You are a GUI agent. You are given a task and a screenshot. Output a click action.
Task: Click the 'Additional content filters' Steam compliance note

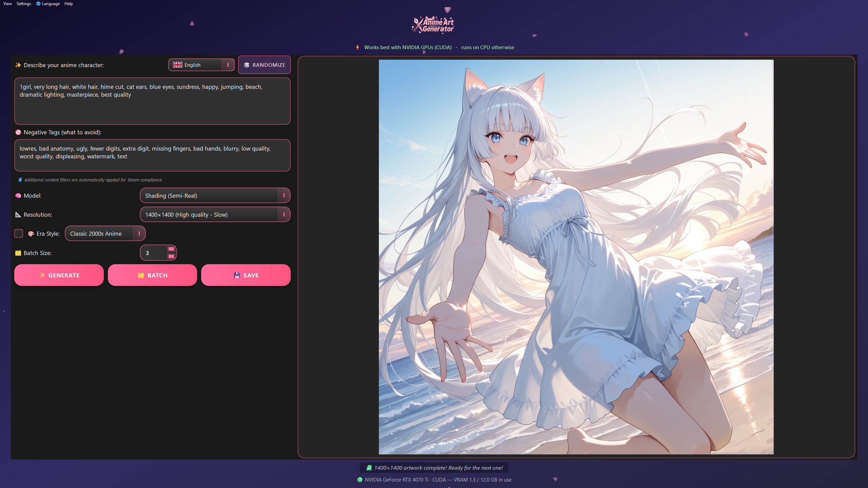pyautogui.click(x=93, y=180)
